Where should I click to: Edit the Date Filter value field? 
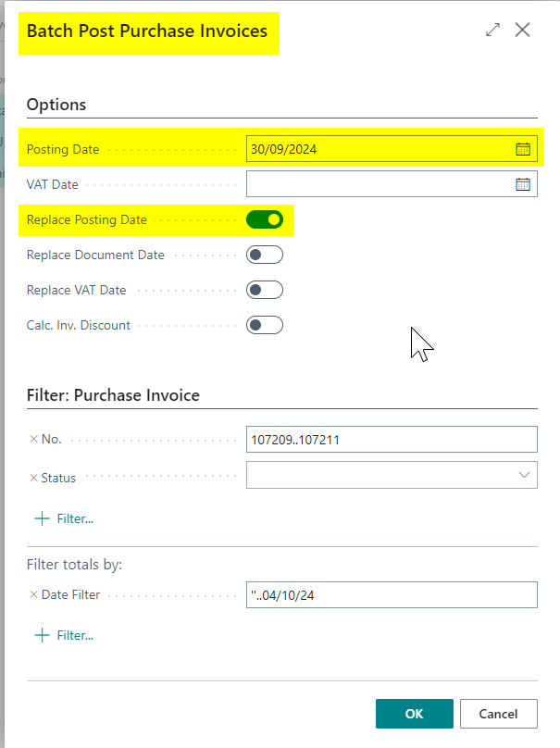(x=391, y=594)
